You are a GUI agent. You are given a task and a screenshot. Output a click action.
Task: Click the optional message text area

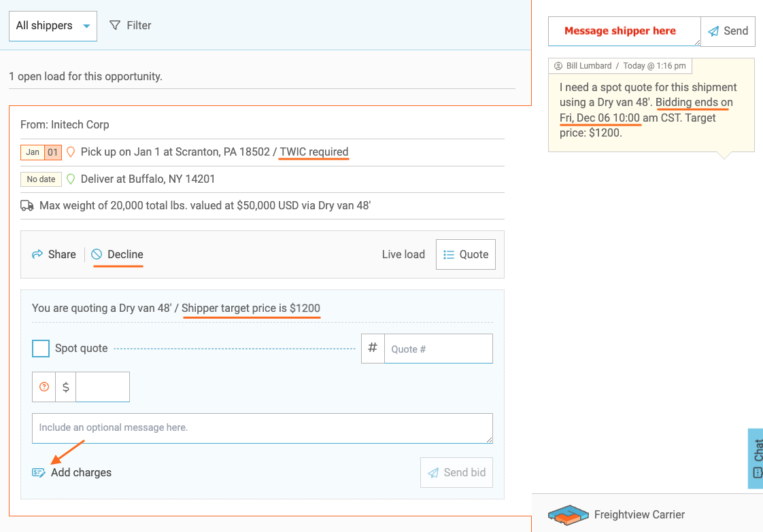[x=262, y=428]
